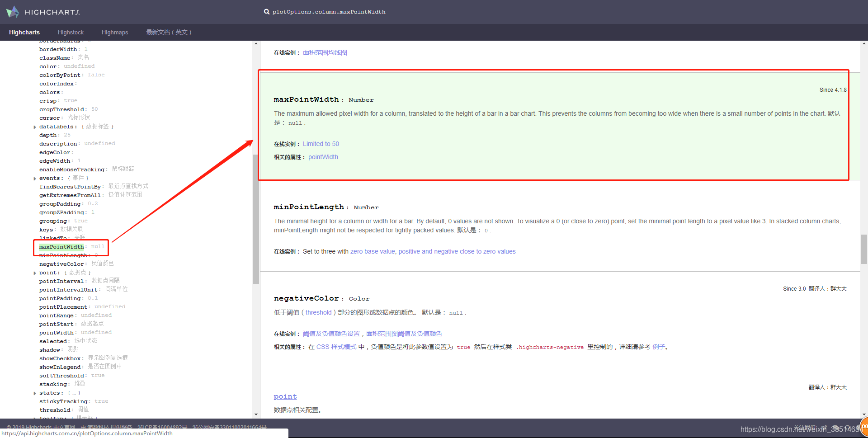This screenshot has height=438, width=868.
Task: Click the search magnifier icon
Action: pos(267,12)
